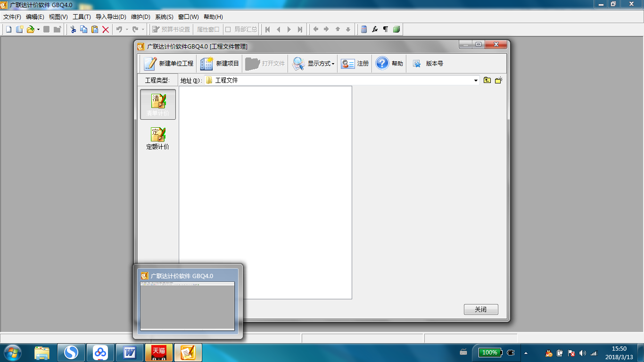Click the Action Center flag tray icon
The height and width of the screenshot is (362, 644).
click(x=571, y=353)
